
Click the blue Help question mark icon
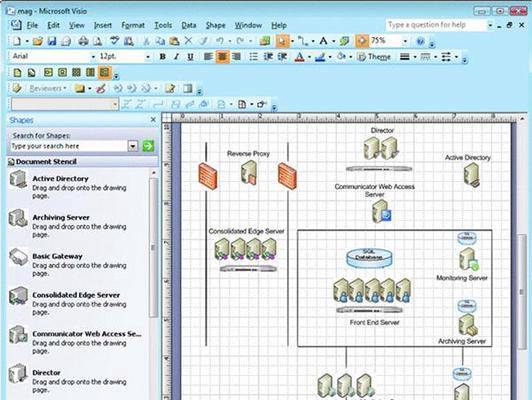pos(420,41)
